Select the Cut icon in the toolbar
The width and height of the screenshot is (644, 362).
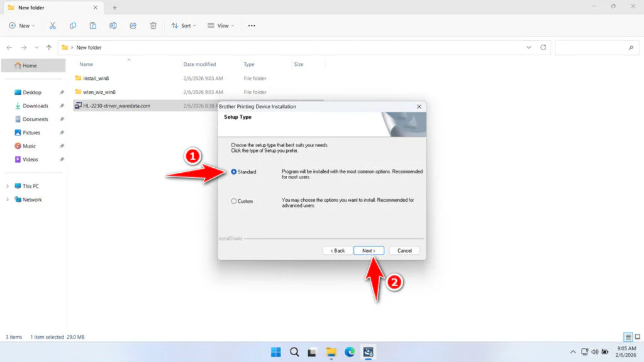[x=53, y=25]
